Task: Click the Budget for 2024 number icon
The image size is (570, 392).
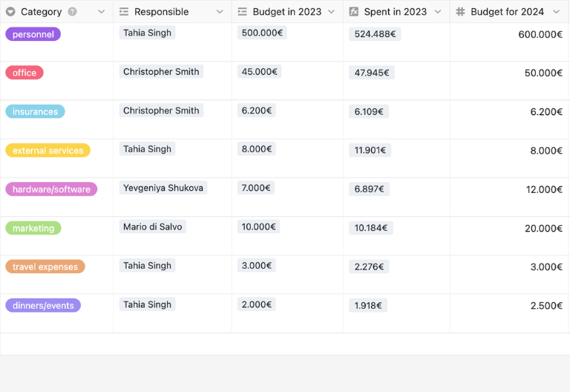Action: tap(460, 12)
